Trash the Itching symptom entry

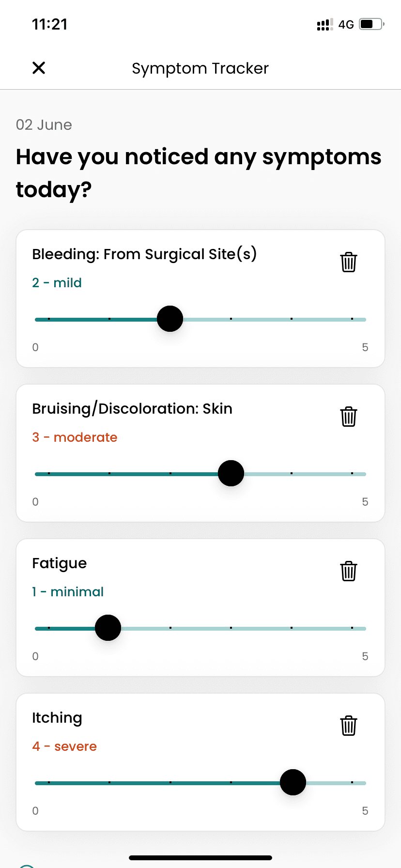pyautogui.click(x=349, y=726)
